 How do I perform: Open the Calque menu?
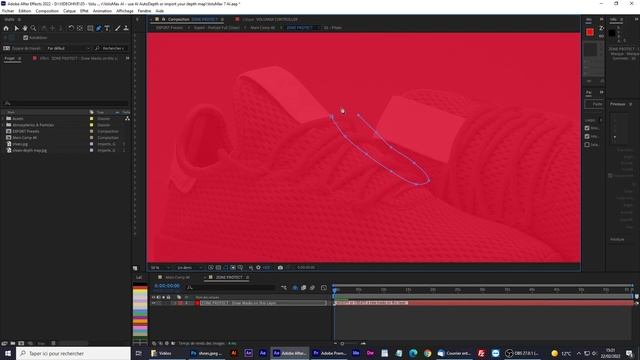click(69, 11)
